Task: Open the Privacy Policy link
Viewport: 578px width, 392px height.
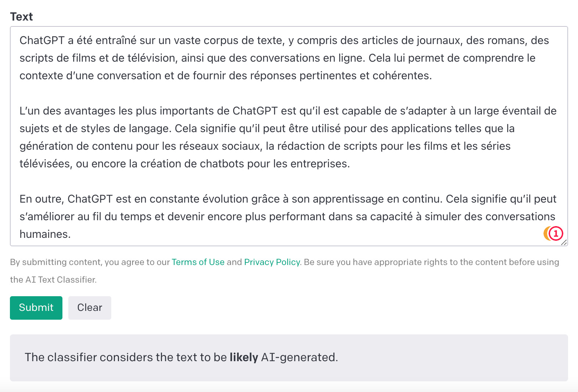Action: (x=272, y=262)
